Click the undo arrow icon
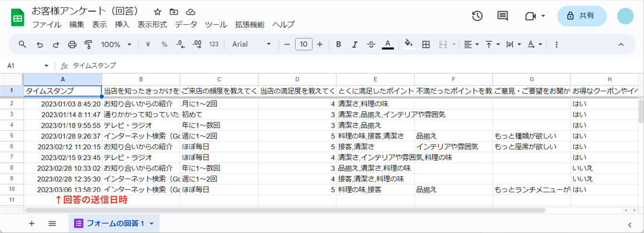The width and height of the screenshot is (644, 233). (40, 44)
